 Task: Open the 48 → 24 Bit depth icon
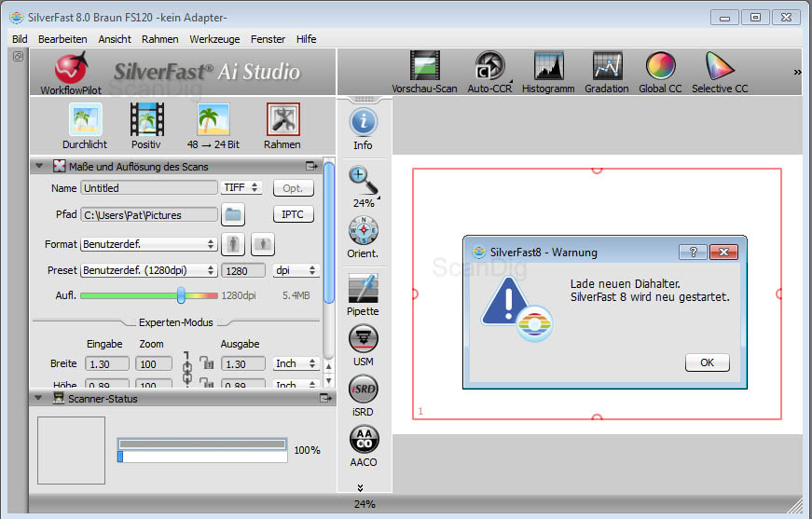pos(213,127)
